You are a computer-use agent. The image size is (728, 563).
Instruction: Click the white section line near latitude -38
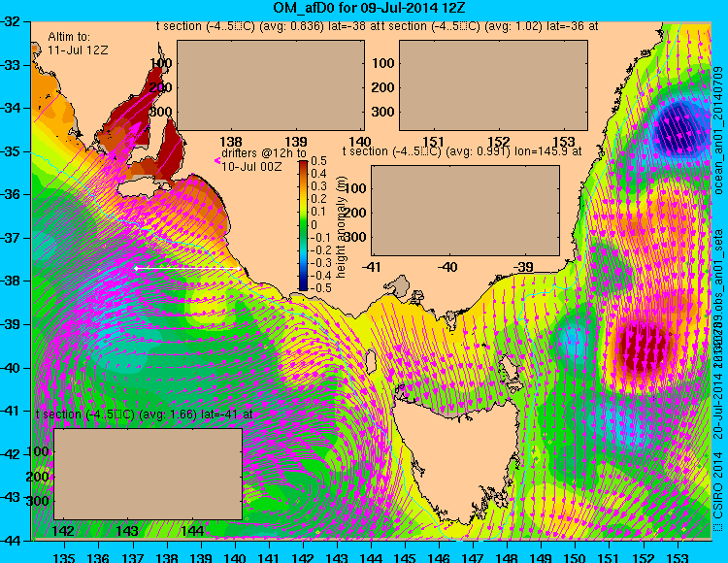[187, 268]
